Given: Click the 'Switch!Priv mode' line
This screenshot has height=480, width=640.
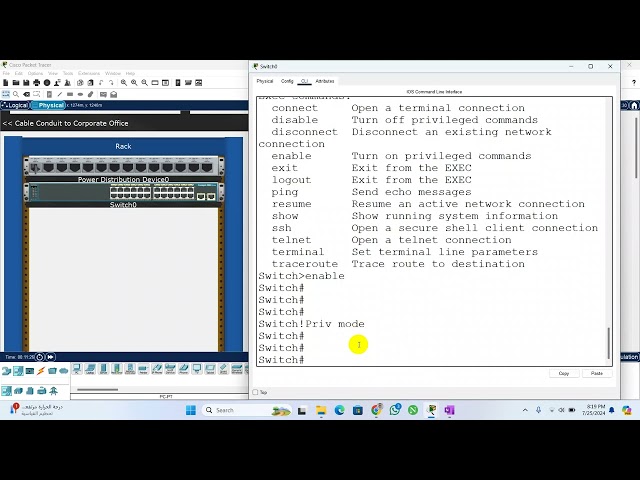Looking at the screenshot, I should (311, 324).
